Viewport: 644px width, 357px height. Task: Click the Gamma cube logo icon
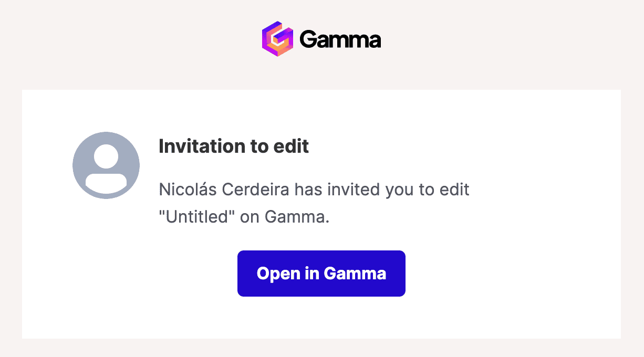[x=277, y=39]
